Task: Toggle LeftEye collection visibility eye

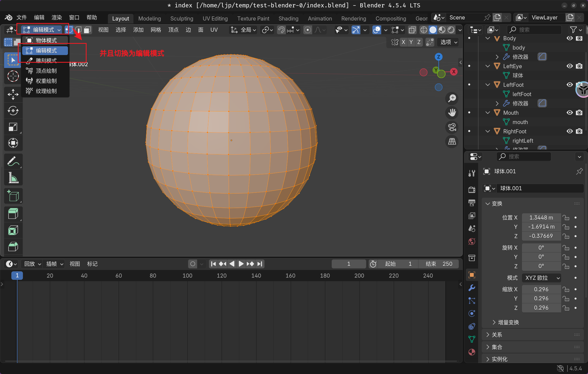Action: point(570,66)
